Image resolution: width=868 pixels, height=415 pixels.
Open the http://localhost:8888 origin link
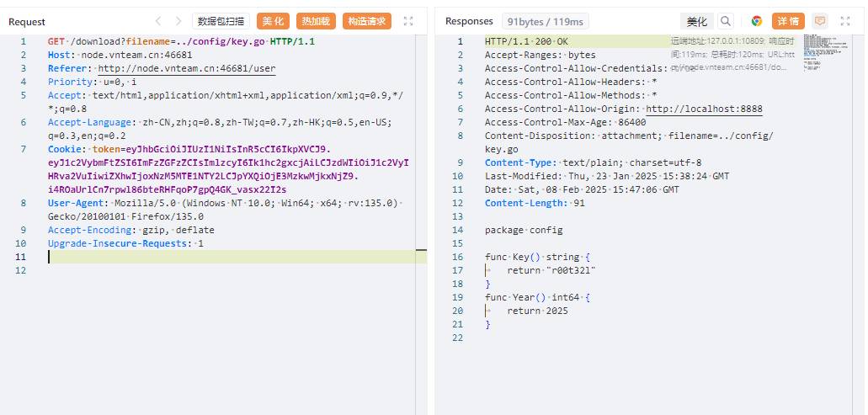pyautogui.click(x=703, y=109)
